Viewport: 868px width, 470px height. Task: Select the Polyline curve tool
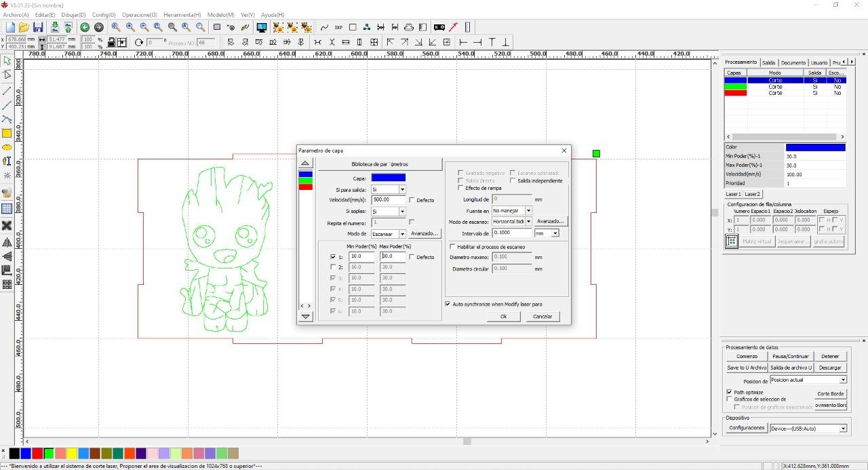(7, 119)
